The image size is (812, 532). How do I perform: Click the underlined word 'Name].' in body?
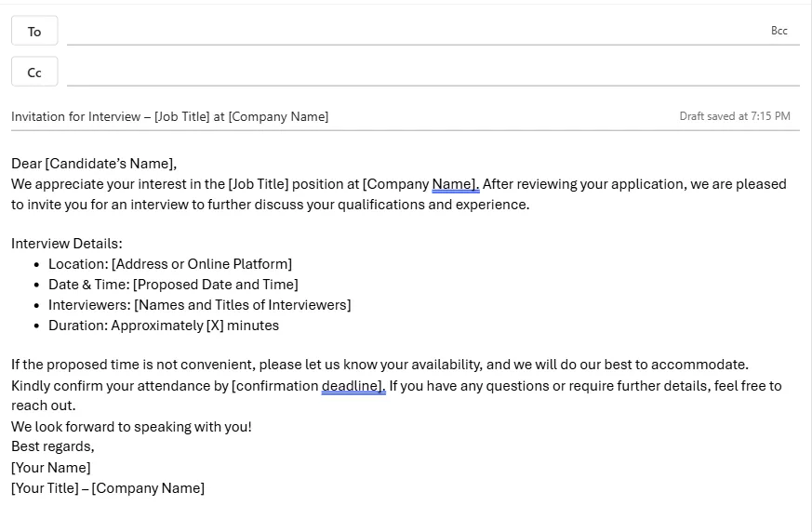456,184
